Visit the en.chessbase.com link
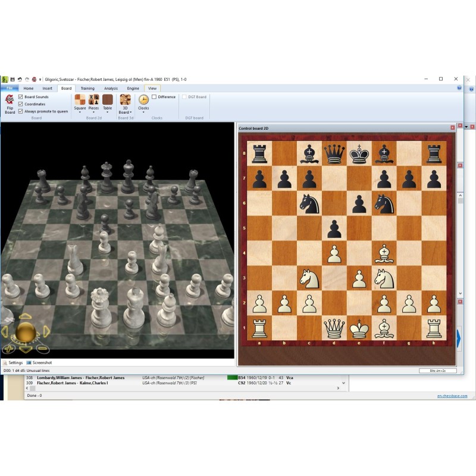Screen dimensions: 476x476 tap(452, 395)
